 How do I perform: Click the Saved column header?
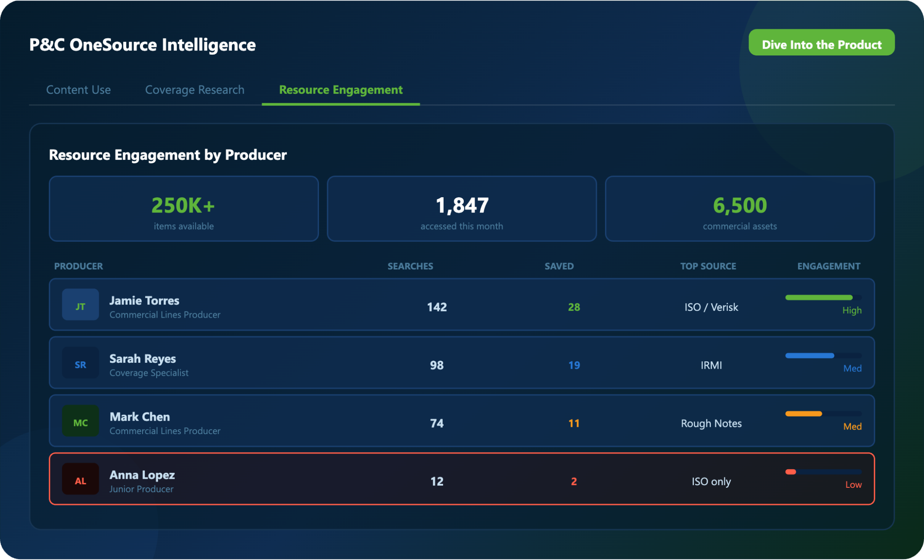click(559, 266)
